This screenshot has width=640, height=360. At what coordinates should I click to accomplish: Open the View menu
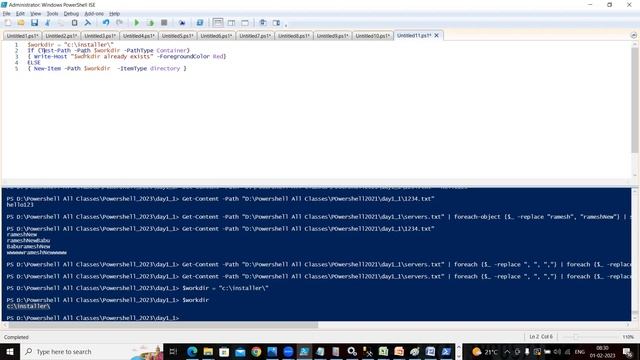(x=36, y=13)
